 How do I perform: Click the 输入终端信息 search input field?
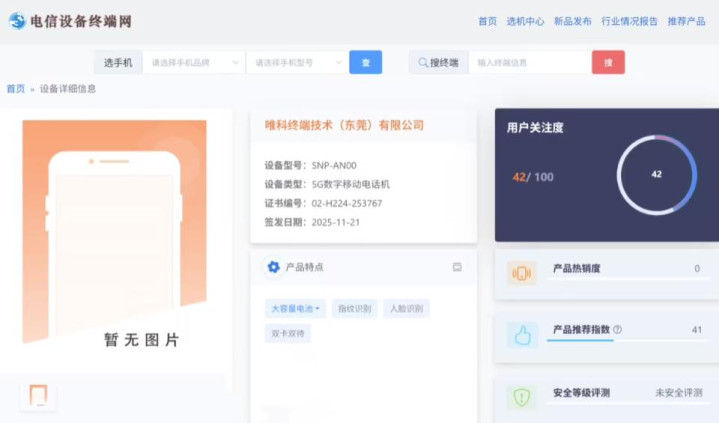pyautogui.click(x=528, y=62)
